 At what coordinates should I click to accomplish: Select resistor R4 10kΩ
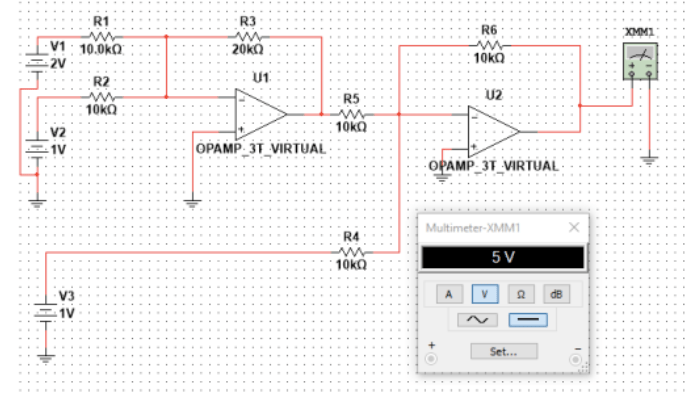point(351,252)
